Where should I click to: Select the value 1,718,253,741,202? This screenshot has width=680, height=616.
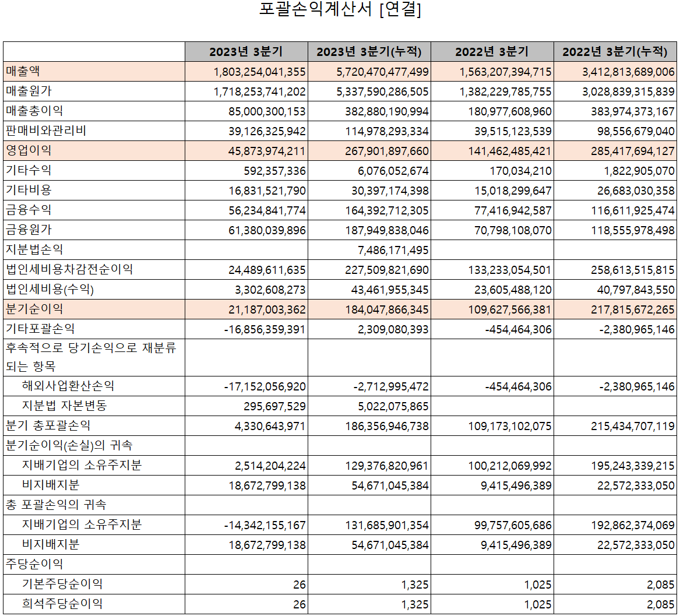click(259, 91)
